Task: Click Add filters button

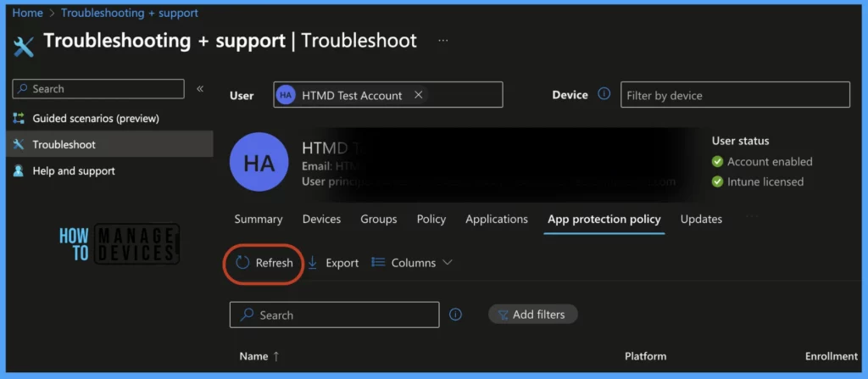Action: click(x=532, y=315)
